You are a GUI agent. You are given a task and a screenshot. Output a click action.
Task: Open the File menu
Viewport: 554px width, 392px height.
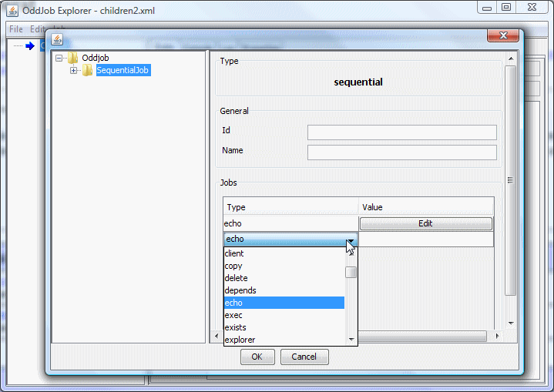pos(16,29)
